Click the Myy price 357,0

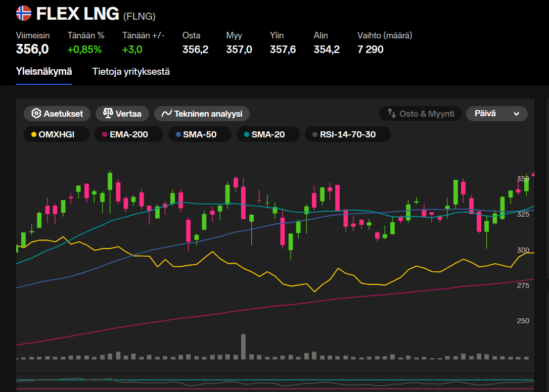(x=239, y=50)
